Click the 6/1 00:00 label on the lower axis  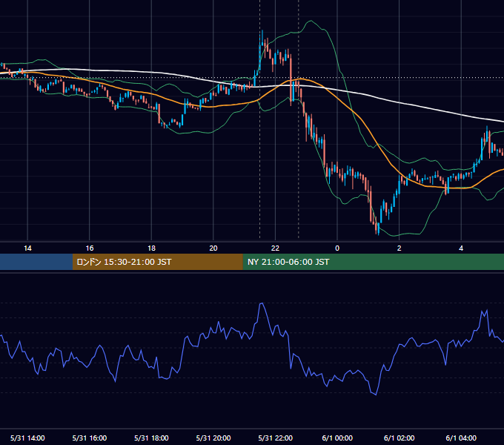[337, 438]
